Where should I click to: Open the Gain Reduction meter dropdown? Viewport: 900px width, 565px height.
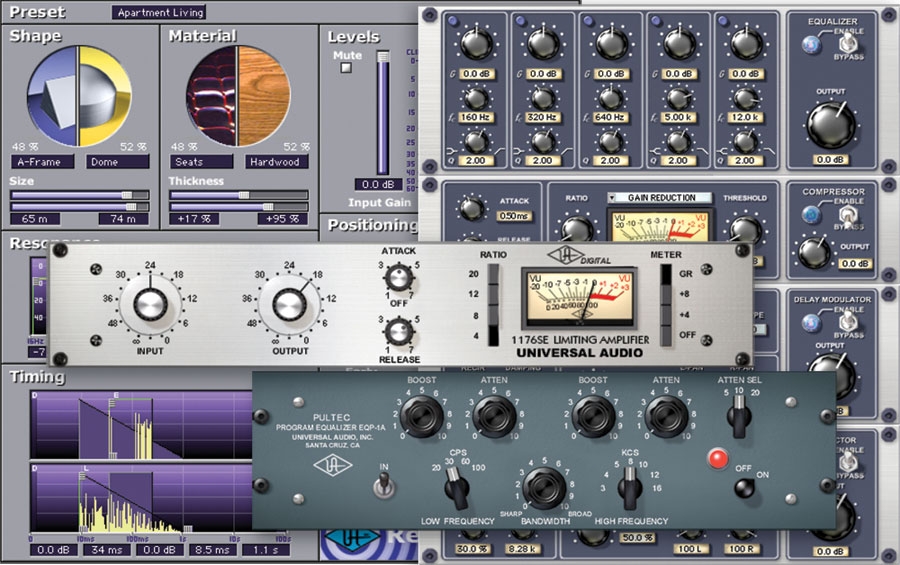[659, 198]
